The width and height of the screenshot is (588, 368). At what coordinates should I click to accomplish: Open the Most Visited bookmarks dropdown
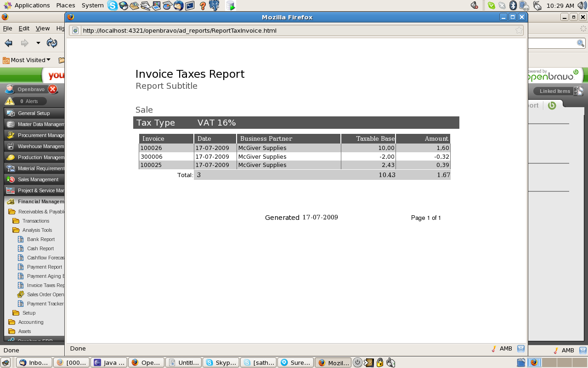coord(27,60)
